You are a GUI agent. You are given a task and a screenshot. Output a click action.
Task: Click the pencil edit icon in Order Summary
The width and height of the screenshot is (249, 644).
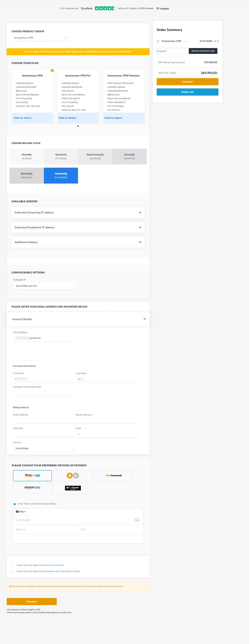[215, 41]
